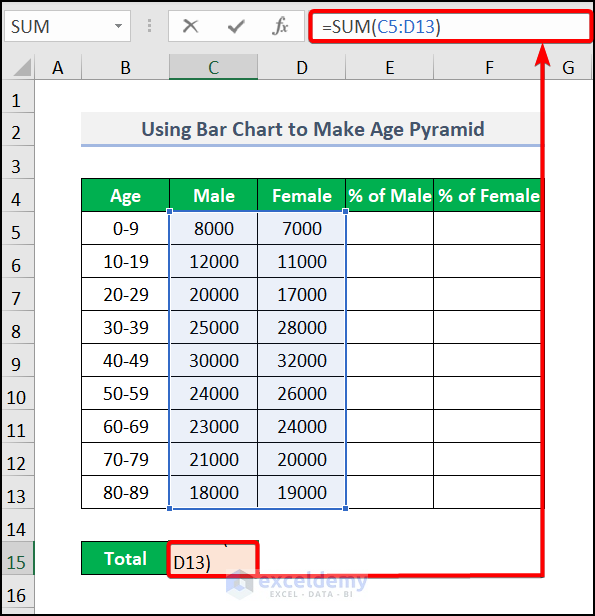
Task: Click Male value '12000'
Action: pyautogui.click(x=214, y=261)
